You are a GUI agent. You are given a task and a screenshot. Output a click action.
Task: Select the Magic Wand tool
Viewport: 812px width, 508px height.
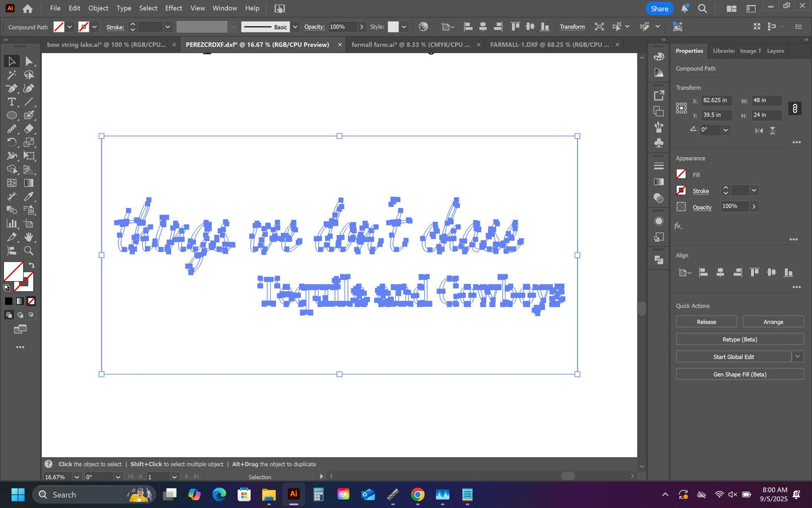12,75
